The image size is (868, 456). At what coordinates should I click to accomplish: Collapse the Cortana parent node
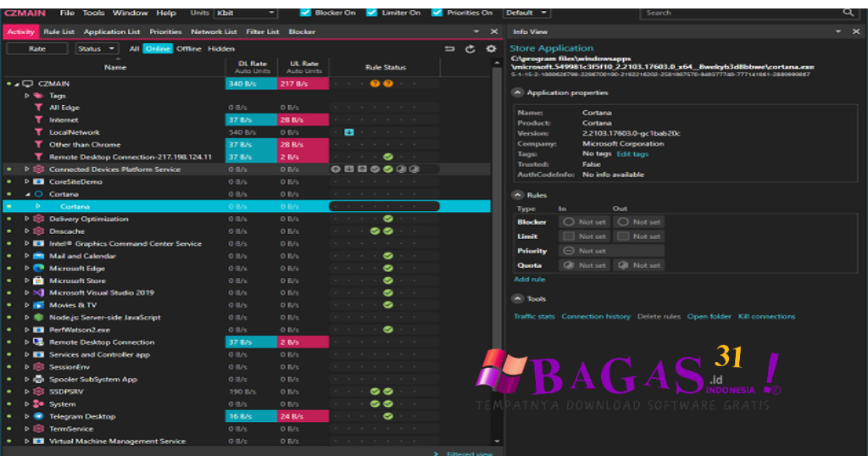[27, 194]
